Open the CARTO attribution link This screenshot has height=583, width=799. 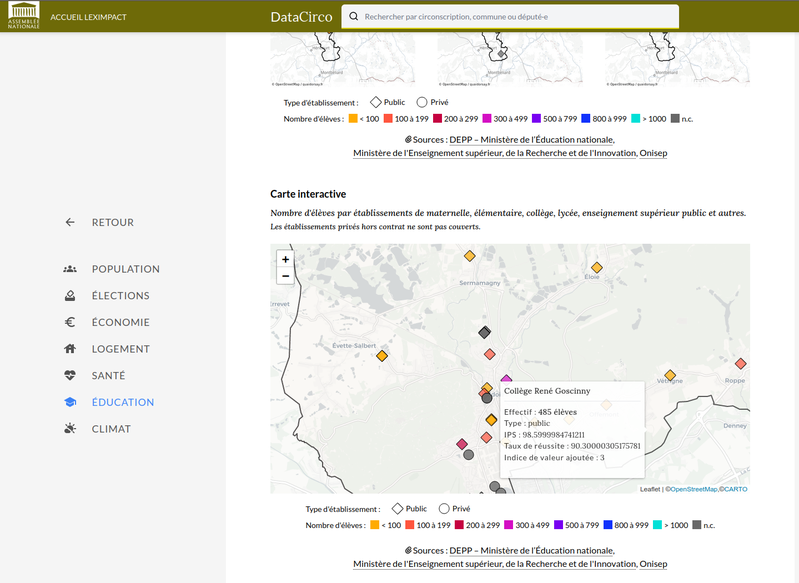[x=734, y=489]
